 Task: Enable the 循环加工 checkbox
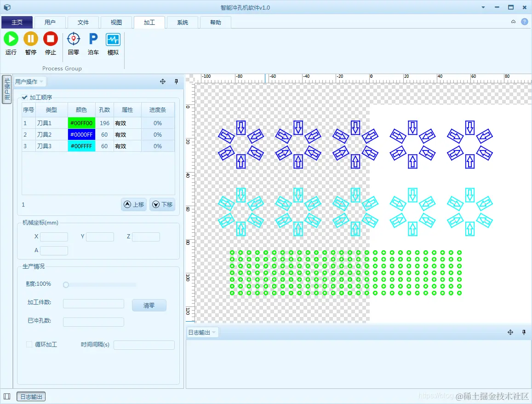29,344
